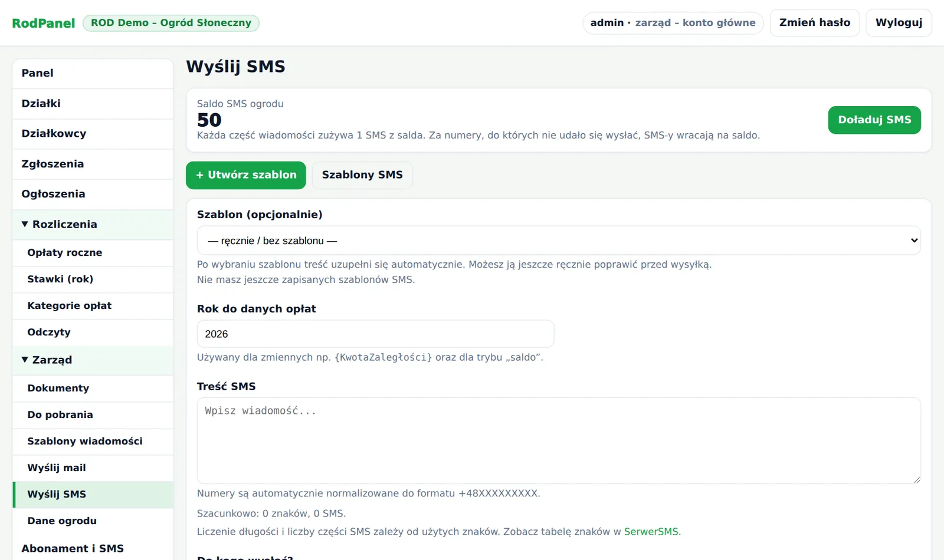Viewport: 944px width, 560px height.
Task: Open Abonament i SMS menu item
Action: 93,548
